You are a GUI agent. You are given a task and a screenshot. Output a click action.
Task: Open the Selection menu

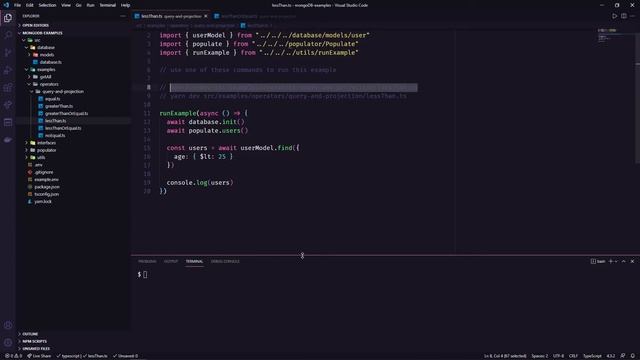47,5
